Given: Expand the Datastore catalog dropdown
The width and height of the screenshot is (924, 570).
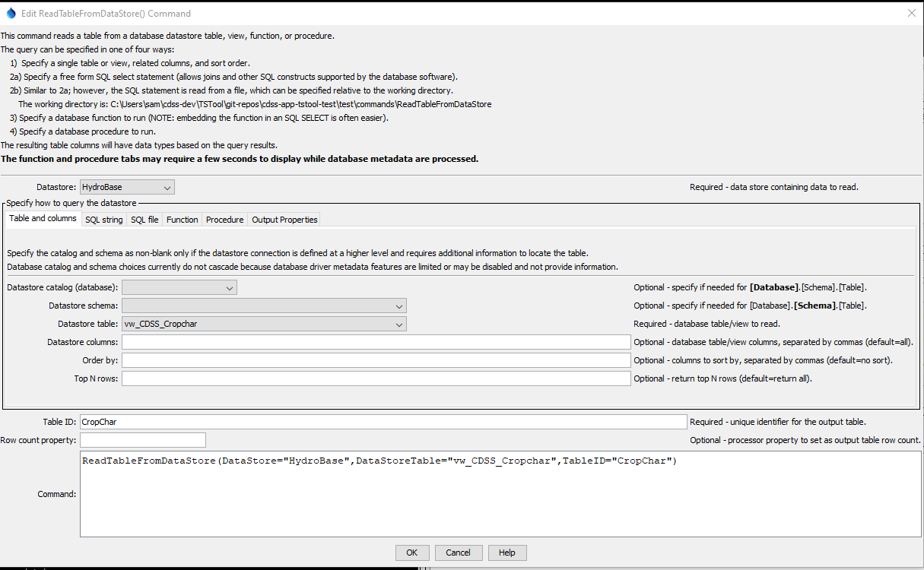Looking at the screenshot, I should pos(179,287).
